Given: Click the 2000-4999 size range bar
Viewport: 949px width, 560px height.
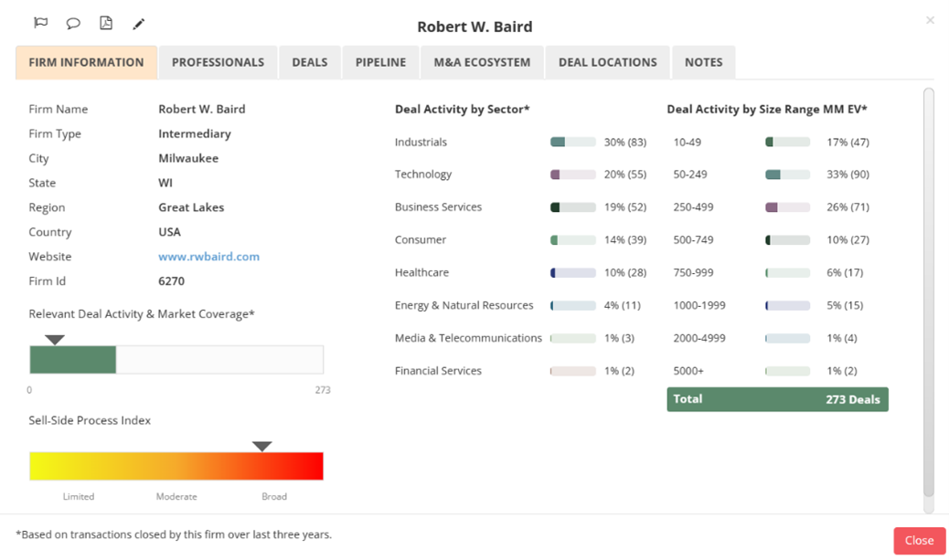Looking at the screenshot, I should point(788,338).
